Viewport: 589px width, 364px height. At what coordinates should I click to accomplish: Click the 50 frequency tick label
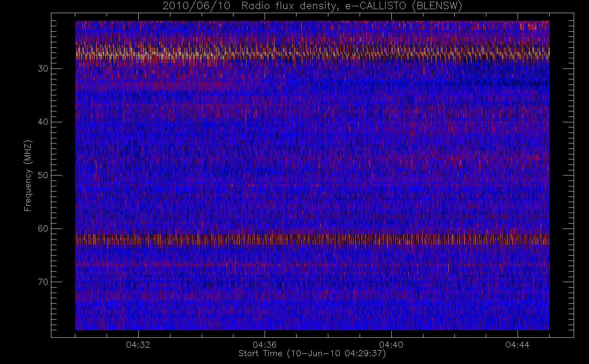pos(43,175)
